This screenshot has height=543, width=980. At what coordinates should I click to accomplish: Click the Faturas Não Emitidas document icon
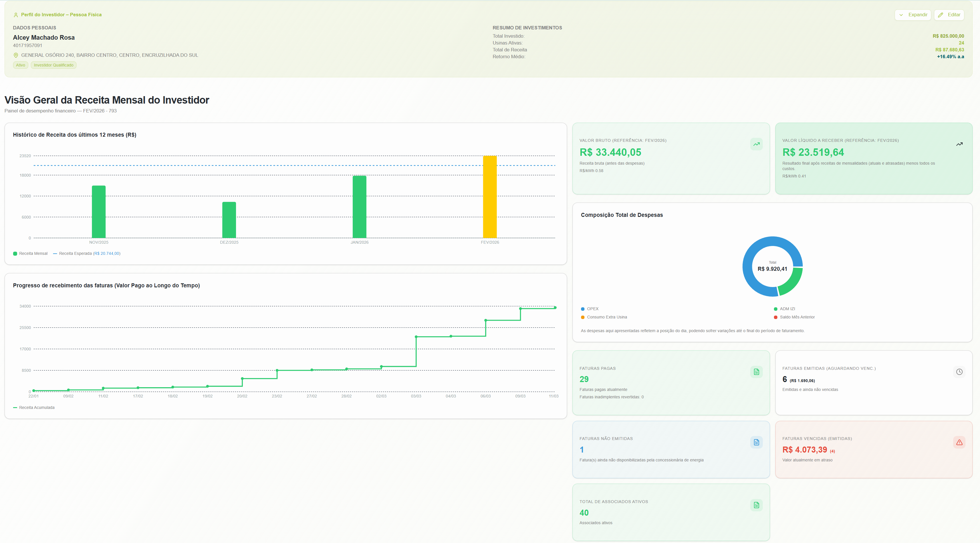pos(756,442)
